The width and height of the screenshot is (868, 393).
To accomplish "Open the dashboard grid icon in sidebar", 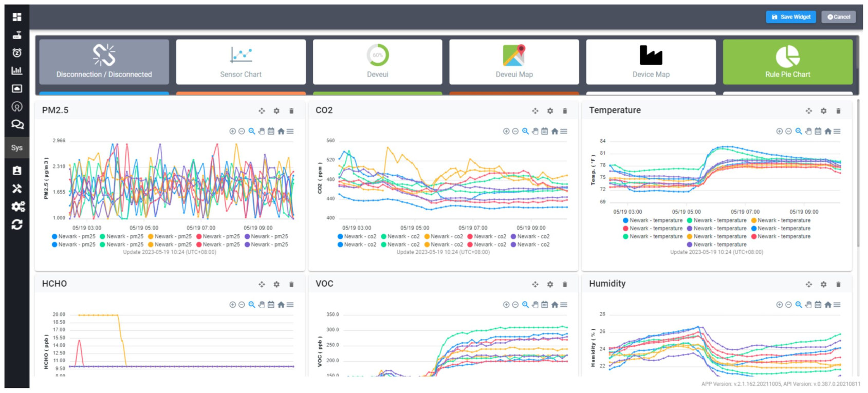I will point(17,17).
